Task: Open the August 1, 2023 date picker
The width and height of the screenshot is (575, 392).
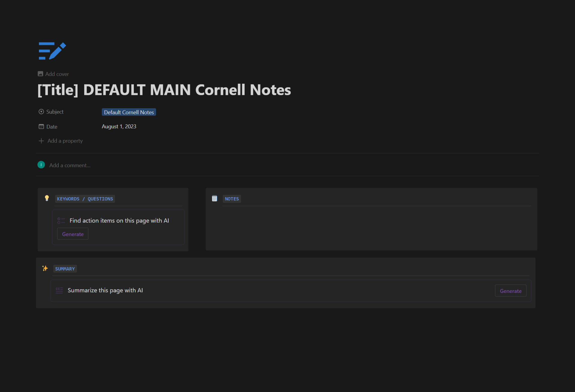Action: point(119,126)
